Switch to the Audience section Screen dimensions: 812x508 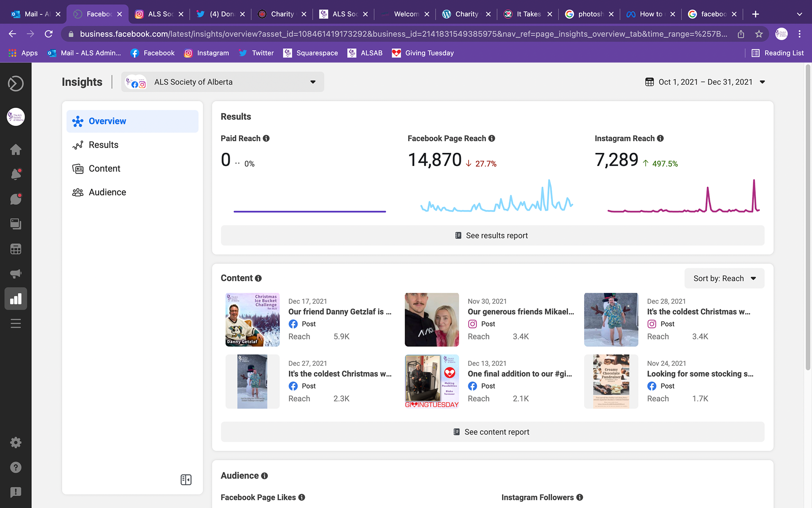107,192
